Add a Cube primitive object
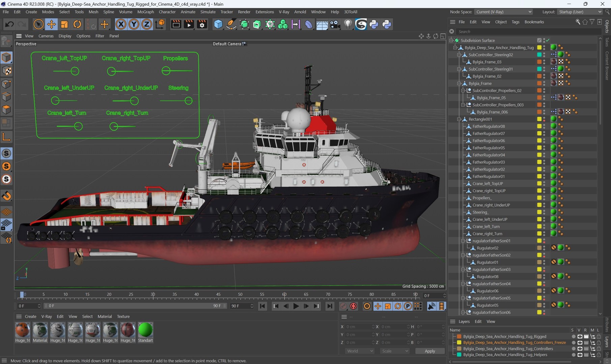 (x=218, y=24)
